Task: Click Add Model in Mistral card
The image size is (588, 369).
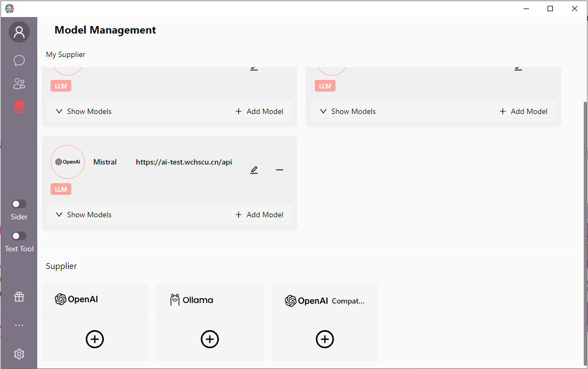Action: 259,215
